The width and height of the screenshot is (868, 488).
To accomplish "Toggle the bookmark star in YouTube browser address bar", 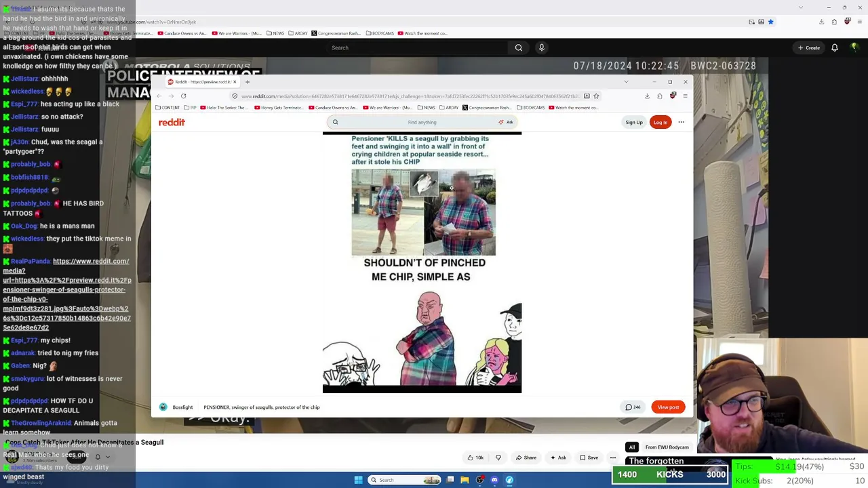I will pos(770,22).
